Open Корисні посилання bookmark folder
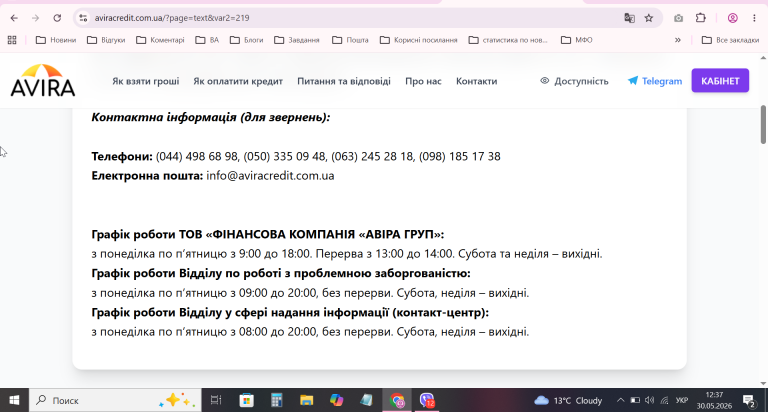 click(x=419, y=40)
